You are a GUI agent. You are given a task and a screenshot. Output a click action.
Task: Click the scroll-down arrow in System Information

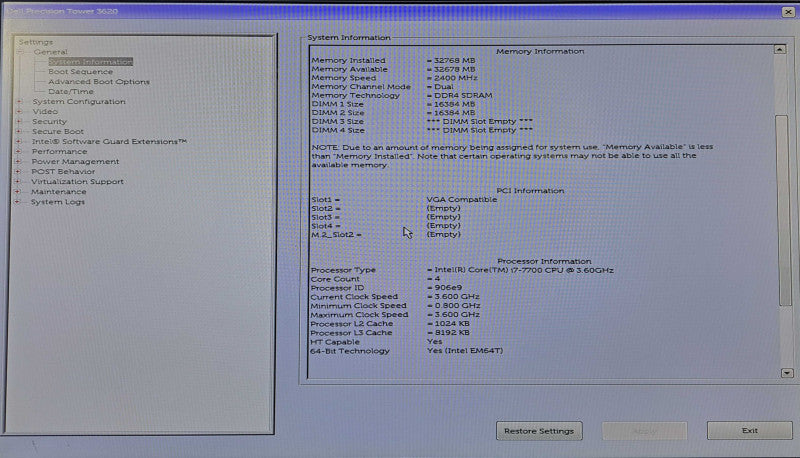(787, 373)
